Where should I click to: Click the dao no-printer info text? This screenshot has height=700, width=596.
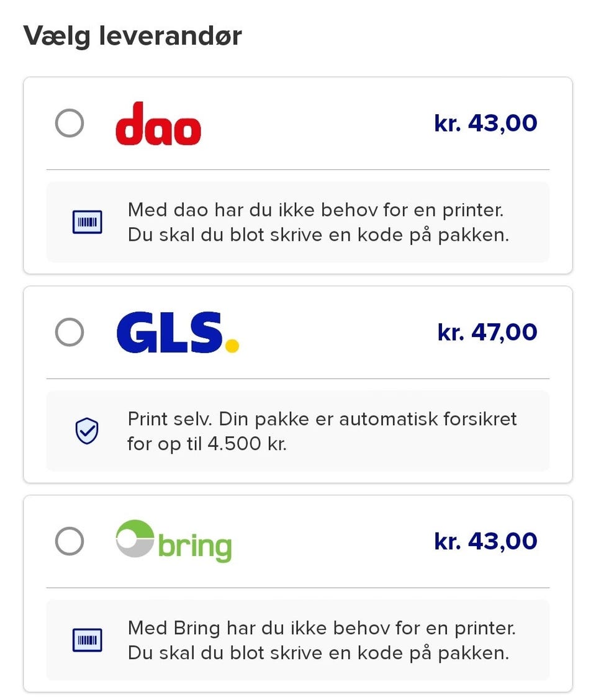click(x=318, y=222)
